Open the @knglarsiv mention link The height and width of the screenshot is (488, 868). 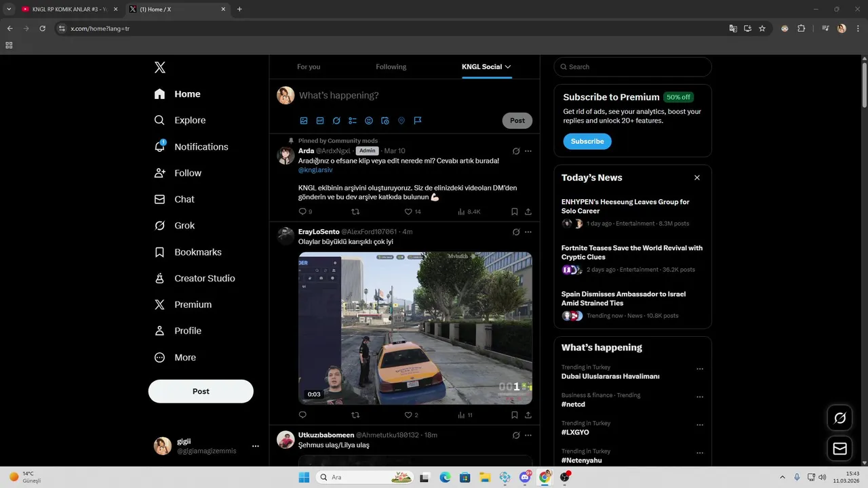[x=315, y=170]
